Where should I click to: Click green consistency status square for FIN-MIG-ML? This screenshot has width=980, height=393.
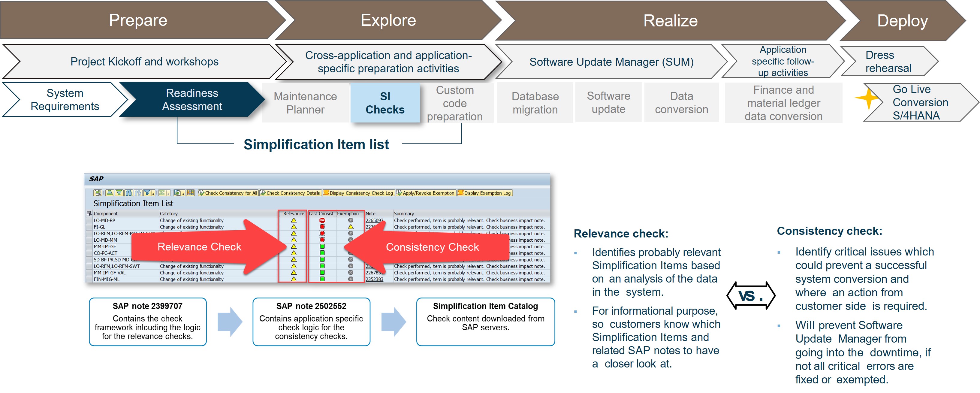[322, 279]
